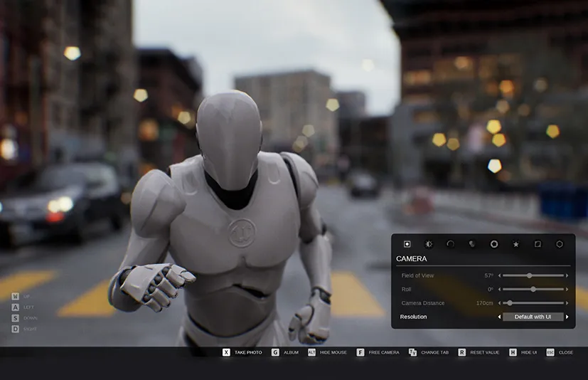
Task: Click the S key Down icon
Action: (x=16, y=318)
